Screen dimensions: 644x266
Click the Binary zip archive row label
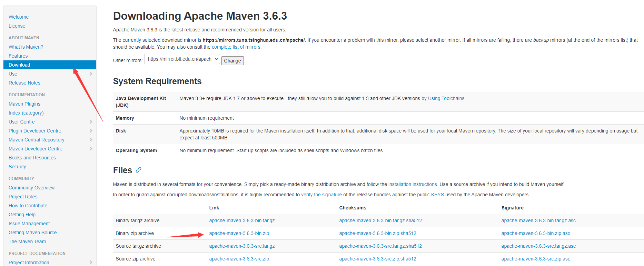[135, 233]
